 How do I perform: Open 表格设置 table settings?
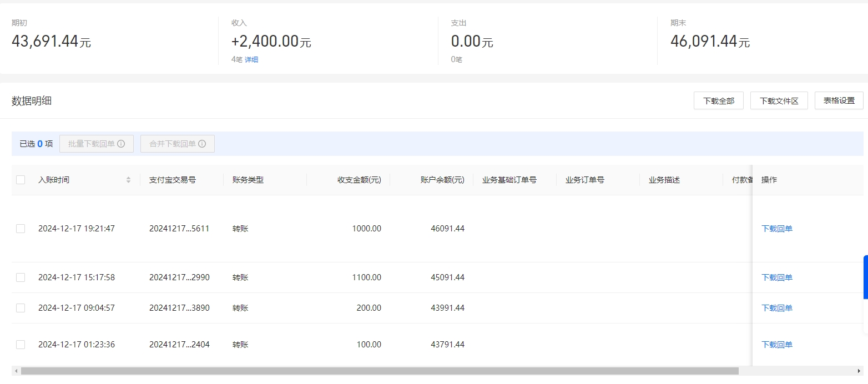[x=839, y=100]
